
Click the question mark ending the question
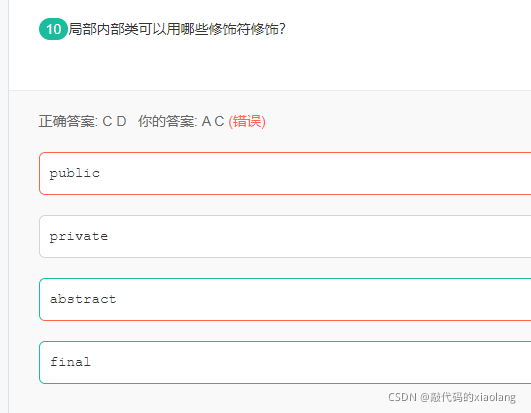coord(282,29)
